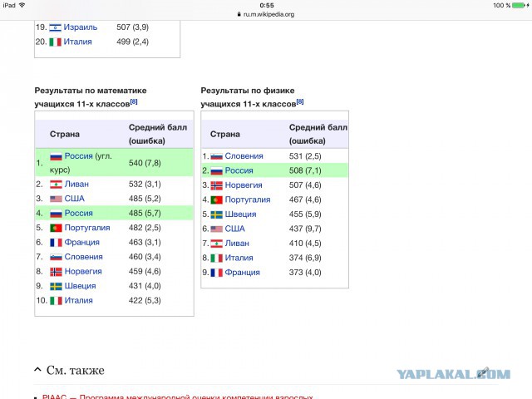Open footnote 8 beside the mathematics results heading

point(133,101)
